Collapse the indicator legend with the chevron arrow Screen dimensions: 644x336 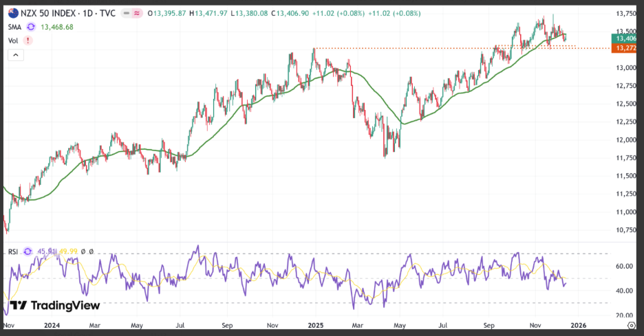[x=16, y=55]
